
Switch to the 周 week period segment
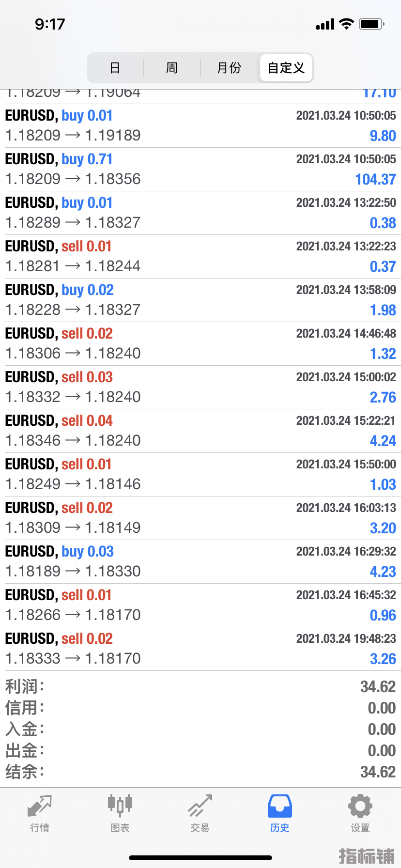tap(172, 68)
